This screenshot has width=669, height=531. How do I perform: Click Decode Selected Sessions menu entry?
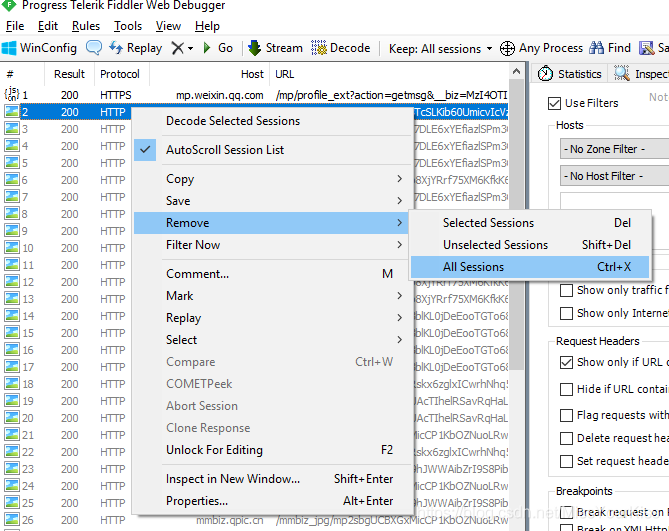(273, 121)
